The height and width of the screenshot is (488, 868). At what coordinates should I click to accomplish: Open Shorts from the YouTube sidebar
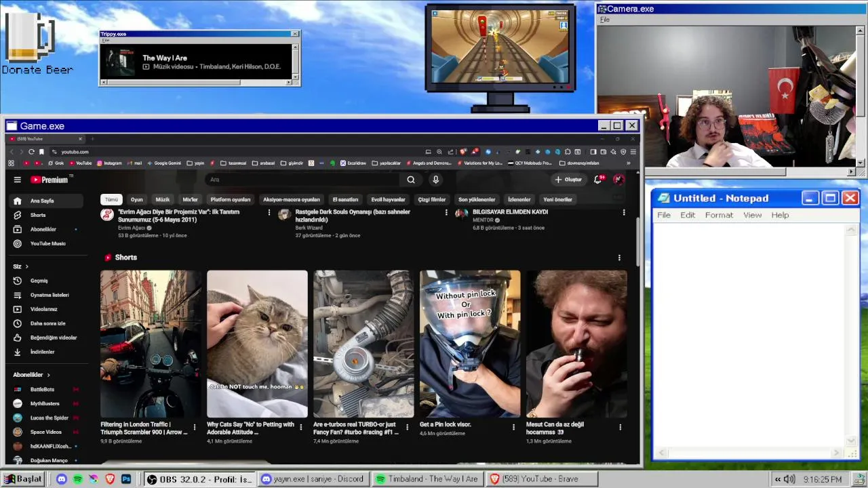(x=45, y=215)
